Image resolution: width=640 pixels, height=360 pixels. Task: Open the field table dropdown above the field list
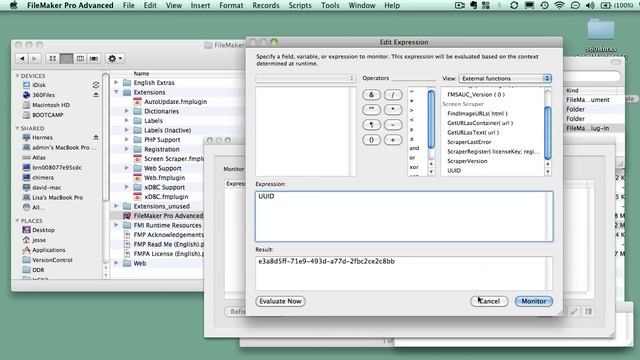305,78
